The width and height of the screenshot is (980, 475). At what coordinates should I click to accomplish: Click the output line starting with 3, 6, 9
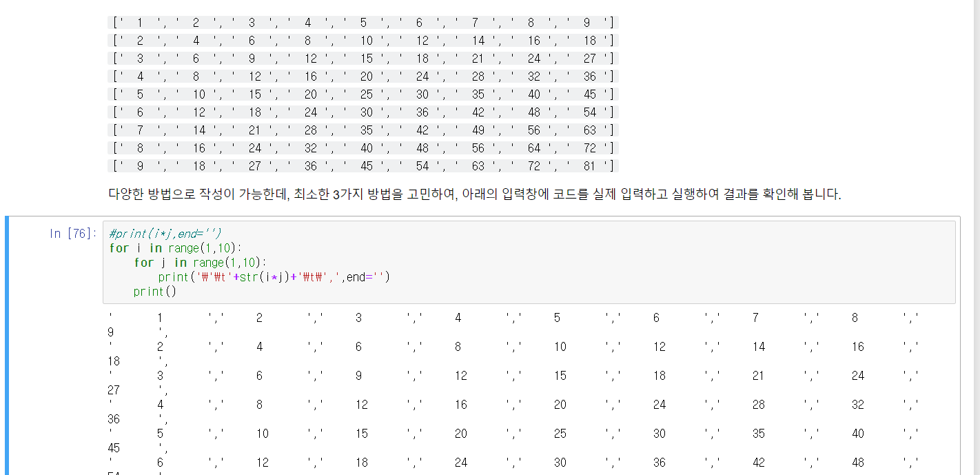[513, 376]
